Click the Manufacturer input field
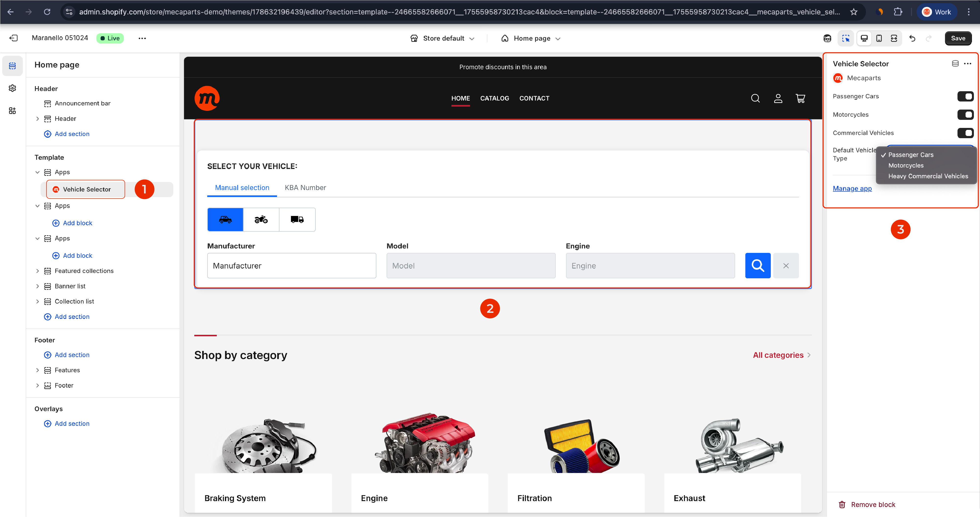Screen dimensions: 980x517 tap(291, 265)
